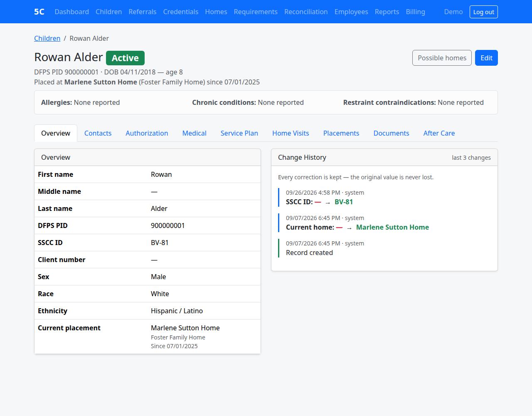
Task: Click the Sex value 'Male'
Action: pyautogui.click(x=158, y=277)
